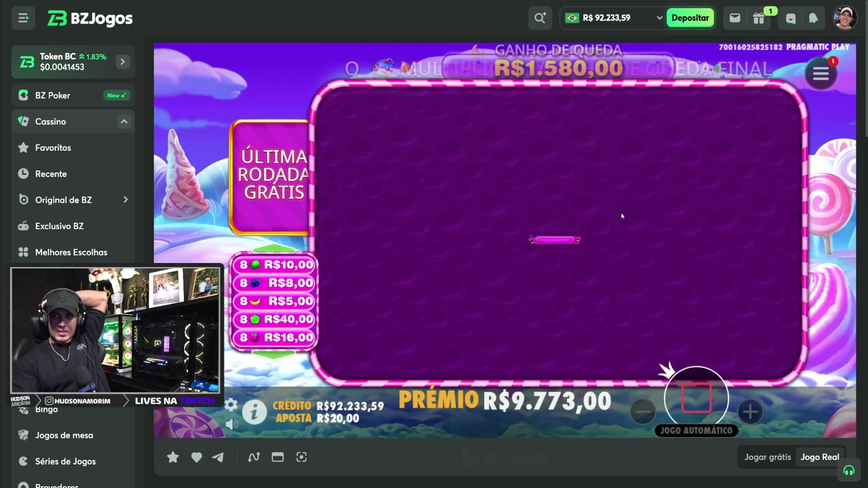The width and height of the screenshot is (868, 488).
Task: Open the game settings gear icon
Action: pyautogui.click(x=231, y=404)
